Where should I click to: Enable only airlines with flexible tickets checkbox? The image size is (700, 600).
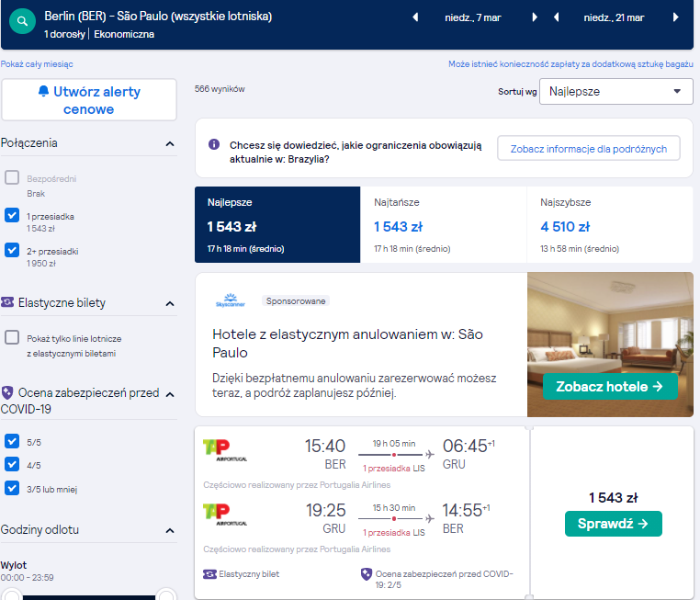pyautogui.click(x=12, y=337)
